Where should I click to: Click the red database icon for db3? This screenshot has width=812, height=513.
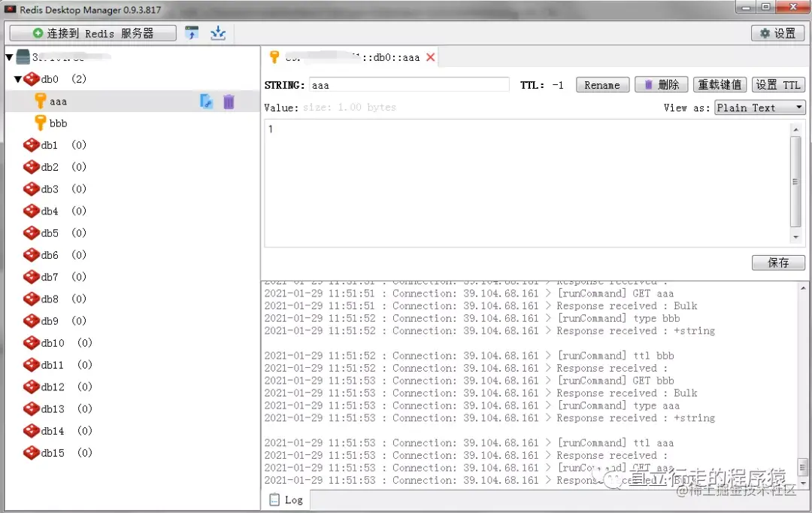coord(32,189)
